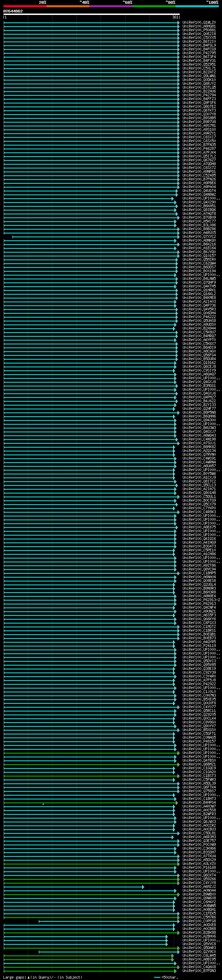Click the cyan ~100% identity legend segment
The image size is (222, 980).
[197, 6]
